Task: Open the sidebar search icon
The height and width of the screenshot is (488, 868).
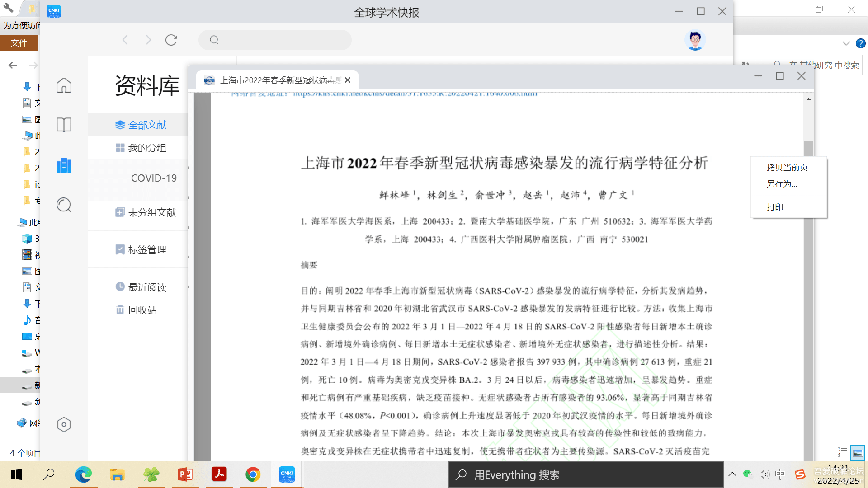Action: tap(64, 205)
